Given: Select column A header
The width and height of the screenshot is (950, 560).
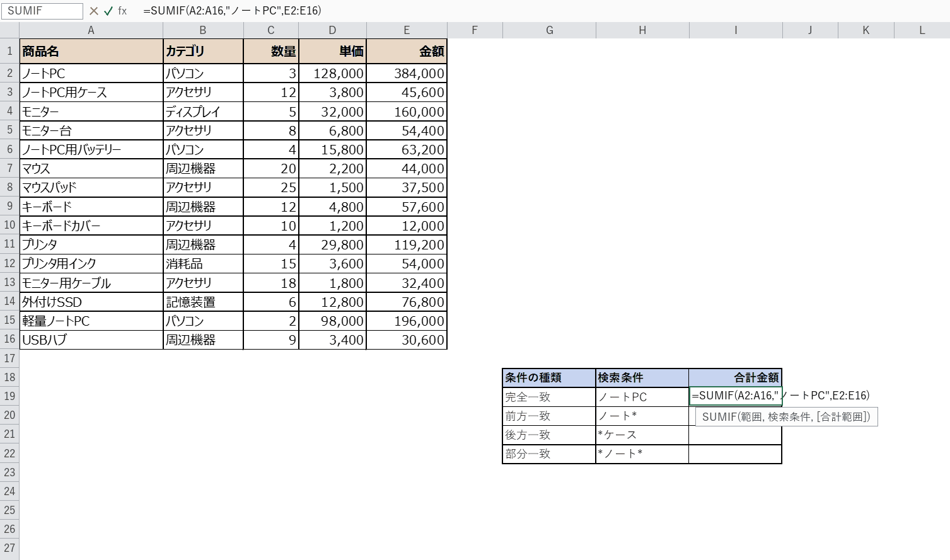Looking at the screenshot, I should click(x=91, y=30).
